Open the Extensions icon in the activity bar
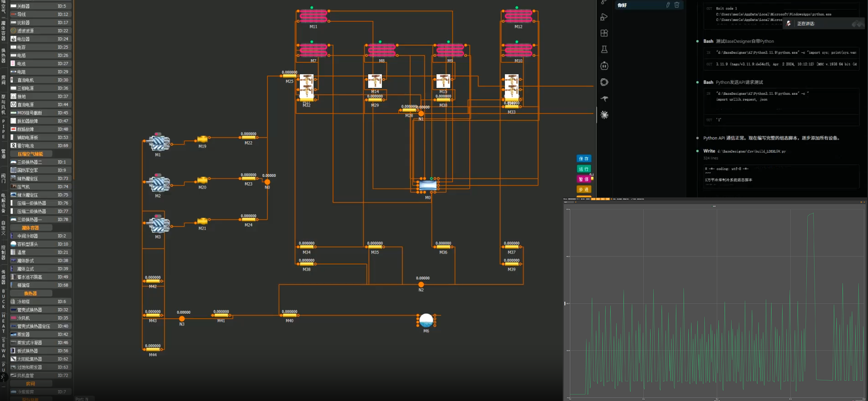The height and width of the screenshot is (401, 868). pos(604,33)
